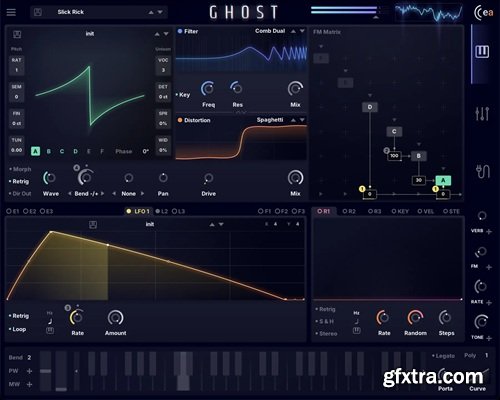Select the L2 LFO button

click(x=162, y=211)
